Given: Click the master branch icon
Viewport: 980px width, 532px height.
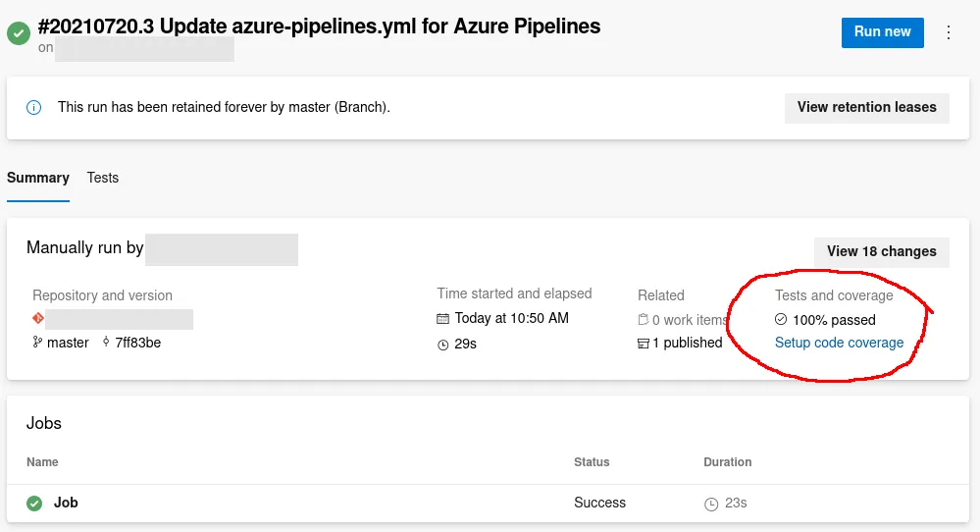Looking at the screenshot, I should click(x=38, y=343).
